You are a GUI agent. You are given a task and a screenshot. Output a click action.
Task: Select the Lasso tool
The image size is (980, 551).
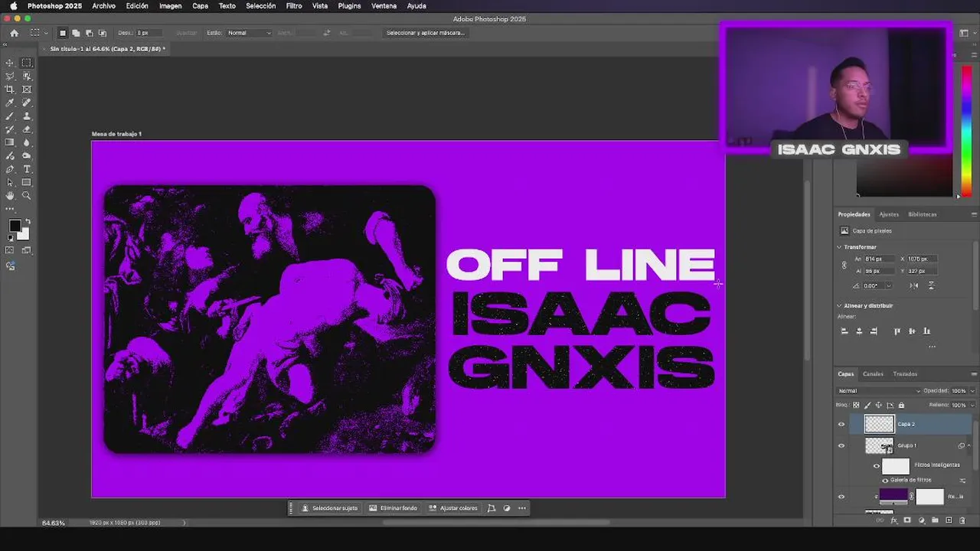point(10,77)
